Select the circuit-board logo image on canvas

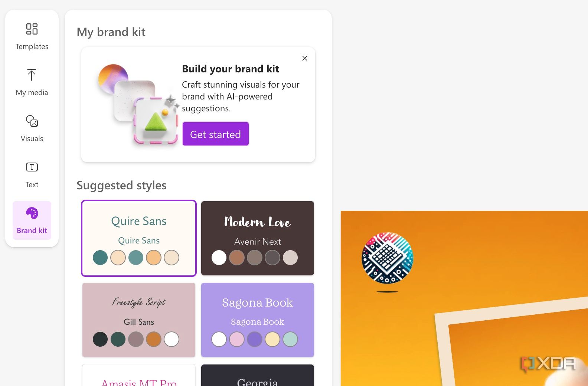387,258
